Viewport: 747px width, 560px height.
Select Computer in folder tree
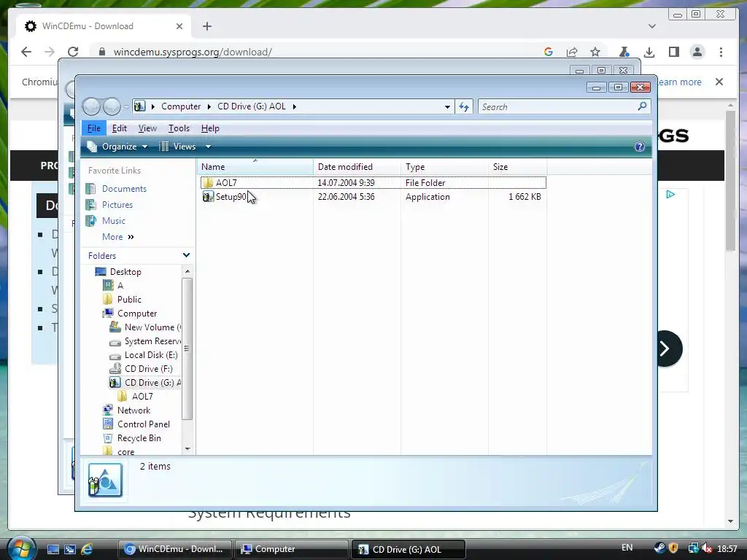tap(136, 314)
